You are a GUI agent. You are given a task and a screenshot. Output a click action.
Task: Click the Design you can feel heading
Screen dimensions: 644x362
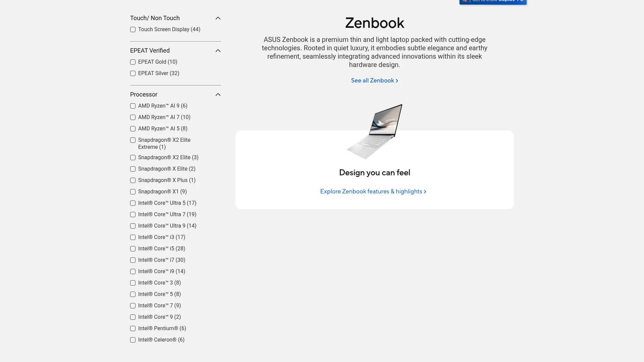click(375, 173)
